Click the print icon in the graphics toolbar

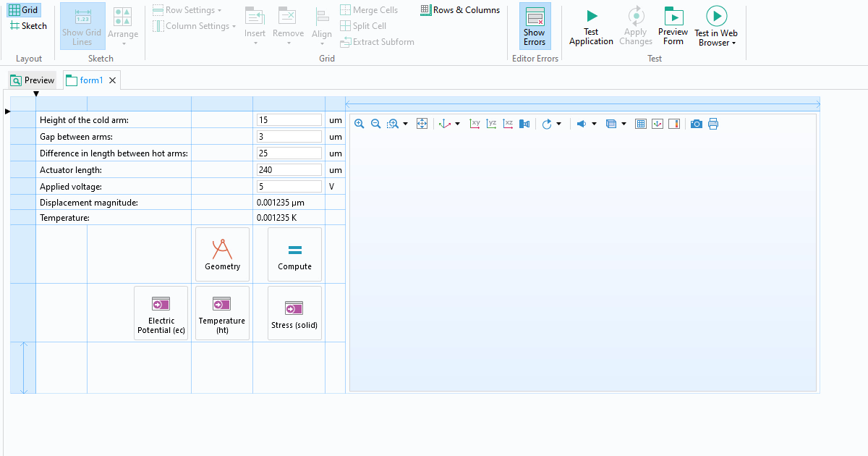(x=712, y=124)
